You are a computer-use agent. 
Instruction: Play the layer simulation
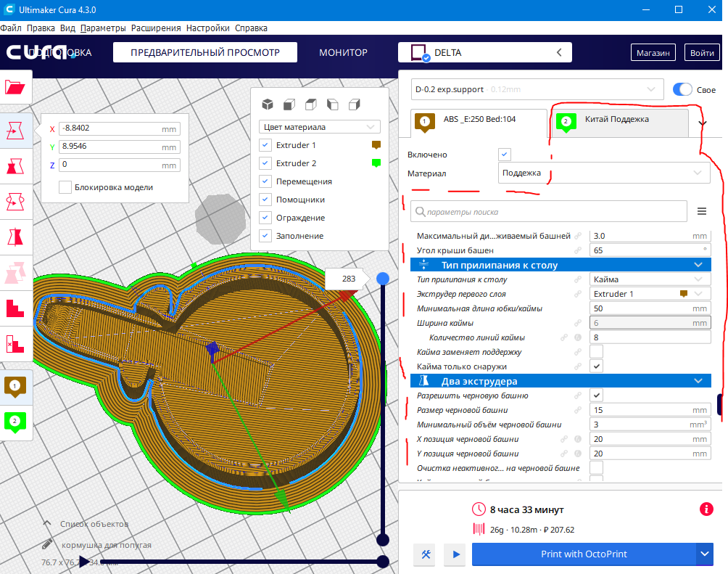point(83,562)
